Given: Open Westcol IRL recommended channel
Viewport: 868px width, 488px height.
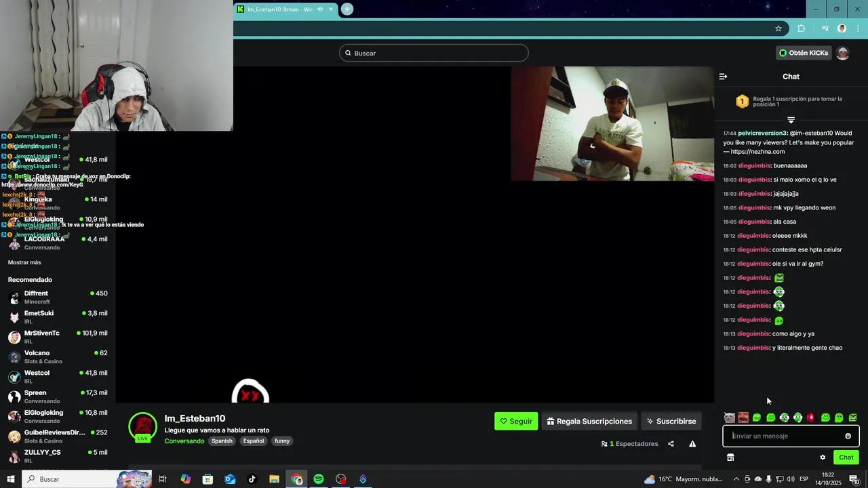Looking at the screenshot, I should click(58, 377).
